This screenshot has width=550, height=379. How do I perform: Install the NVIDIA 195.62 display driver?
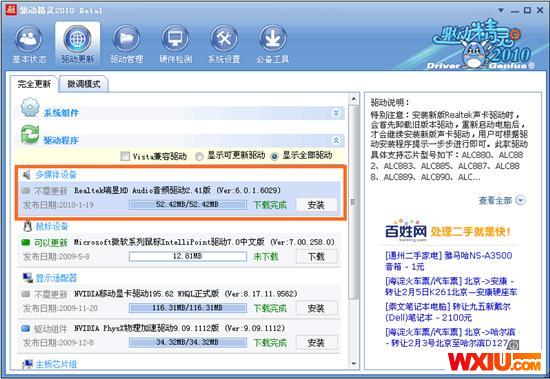[x=316, y=308]
